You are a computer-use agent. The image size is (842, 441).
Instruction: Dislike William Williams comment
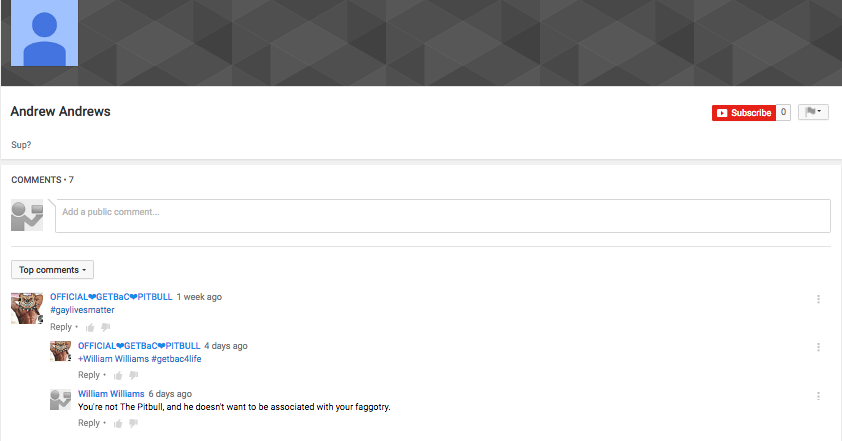pos(133,423)
